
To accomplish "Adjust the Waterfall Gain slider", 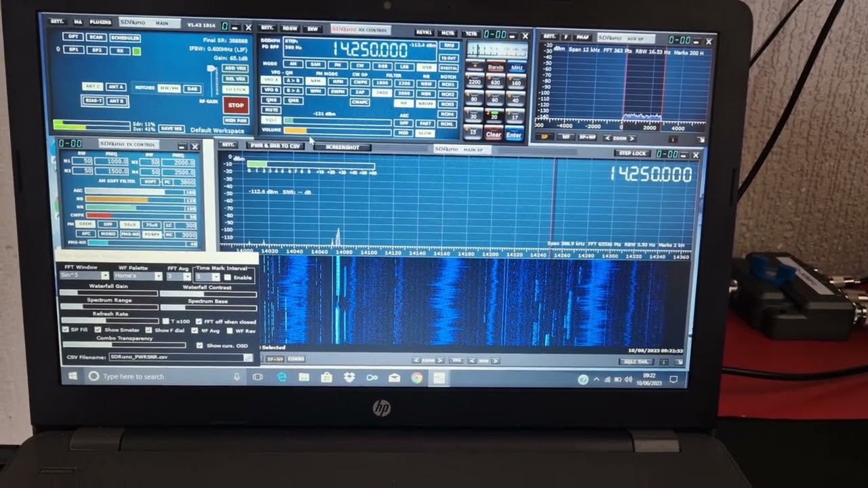I will pyautogui.click(x=108, y=293).
